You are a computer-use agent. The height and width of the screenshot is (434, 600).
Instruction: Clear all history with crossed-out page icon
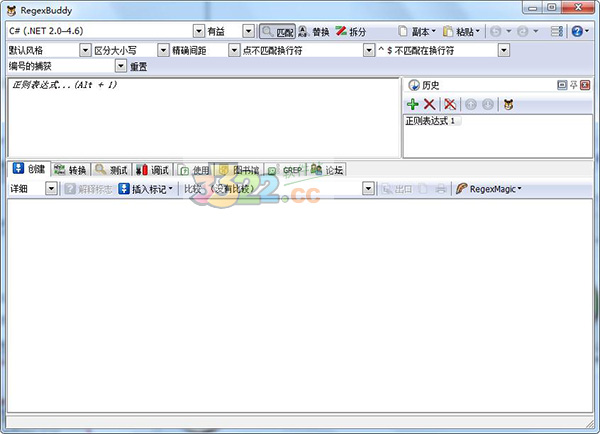(x=450, y=104)
